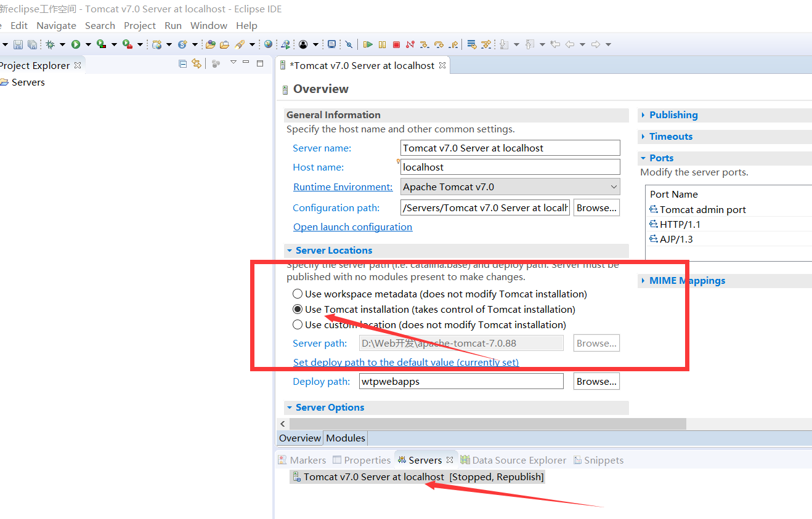Switch to the Markers view tab

tap(302, 461)
